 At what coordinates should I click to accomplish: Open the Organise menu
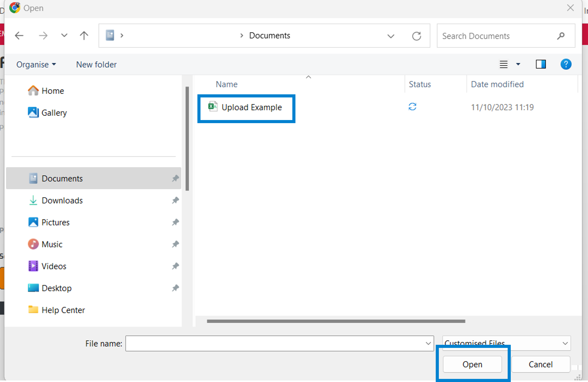pos(36,64)
